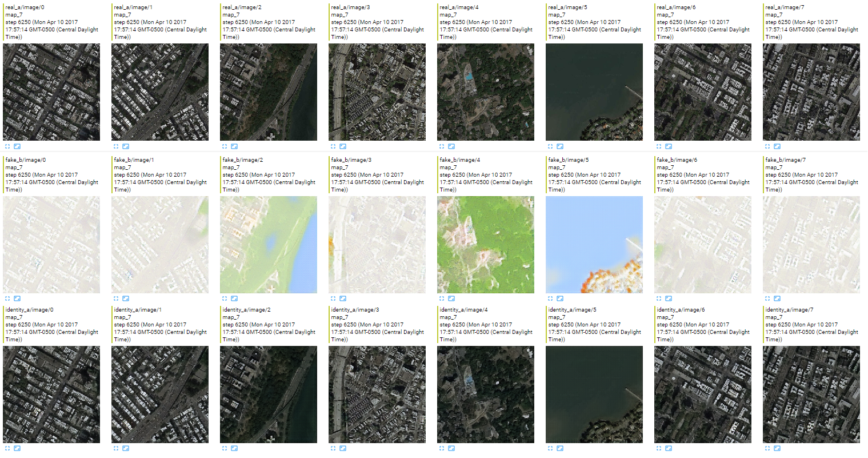
Task: Toggle actual image size for fake_b/image/6
Action: pyautogui.click(x=668, y=298)
